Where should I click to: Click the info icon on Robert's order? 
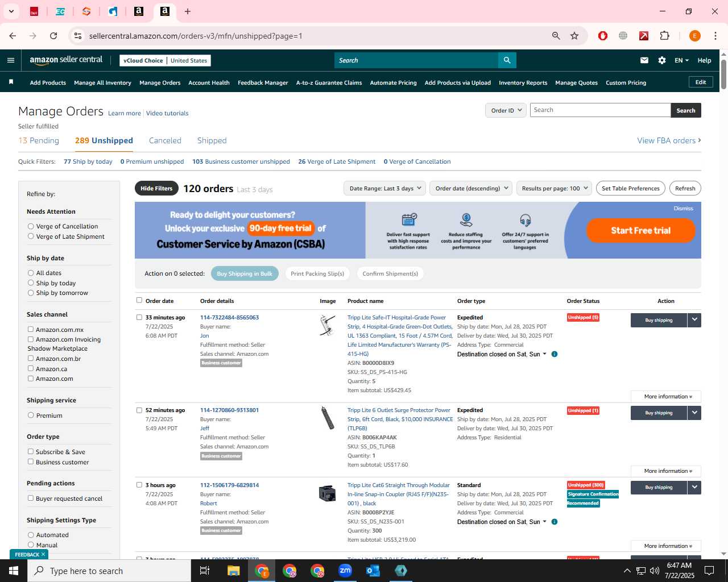tap(555, 522)
